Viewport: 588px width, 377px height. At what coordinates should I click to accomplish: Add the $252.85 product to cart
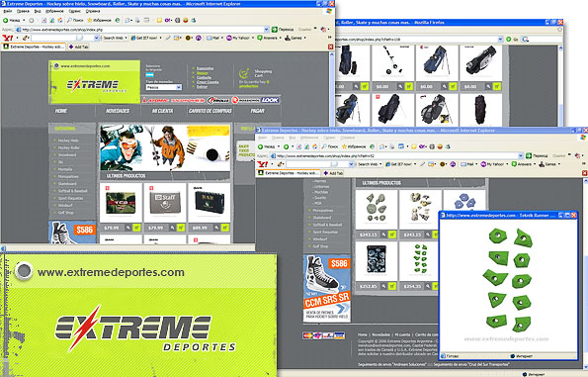[392, 286]
